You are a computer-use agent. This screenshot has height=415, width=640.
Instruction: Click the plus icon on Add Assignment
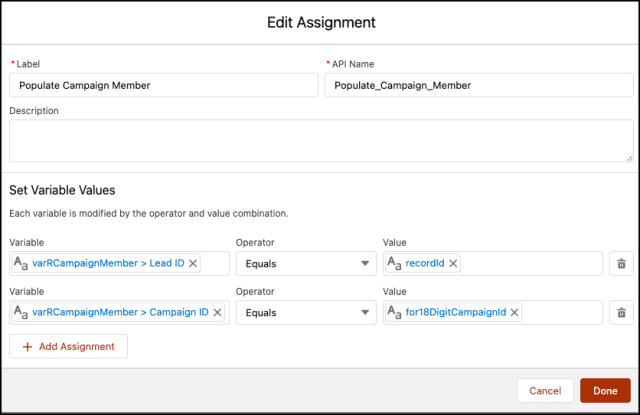27,347
